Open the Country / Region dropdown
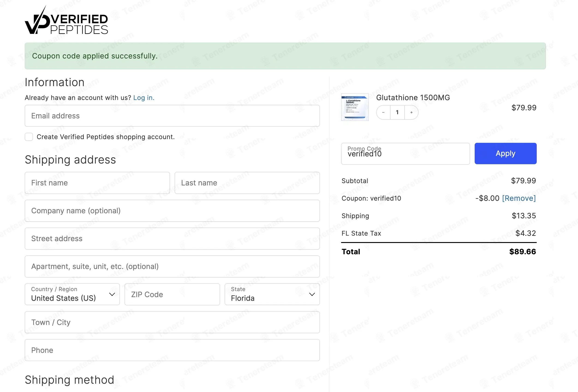This screenshot has height=392, width=578. (72, 294)
